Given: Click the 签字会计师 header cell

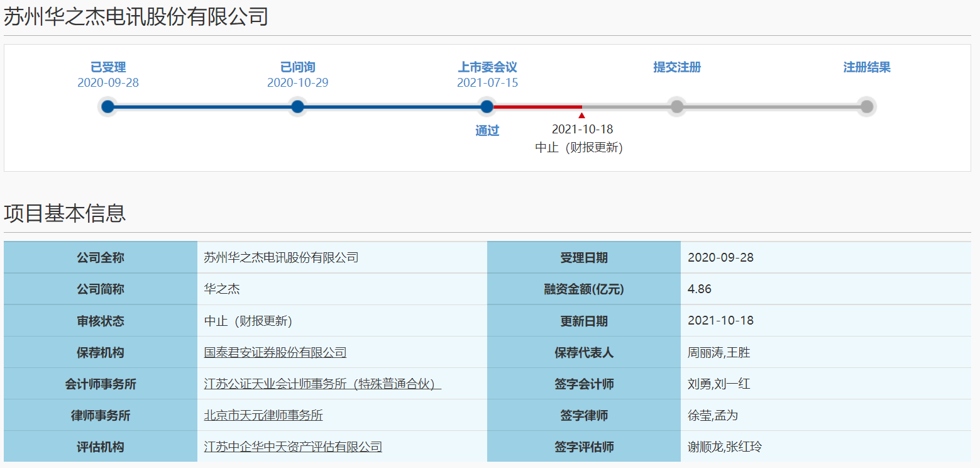Looking at the screenshot, I should [584, 384].
